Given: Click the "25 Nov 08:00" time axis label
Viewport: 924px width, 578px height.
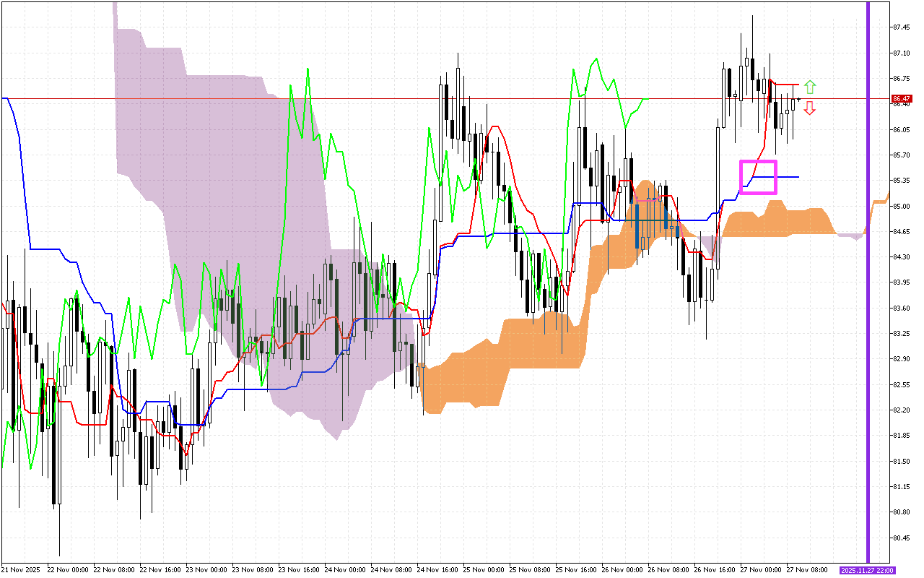Looking at the screenshot, I should click(x=529, y=570).
